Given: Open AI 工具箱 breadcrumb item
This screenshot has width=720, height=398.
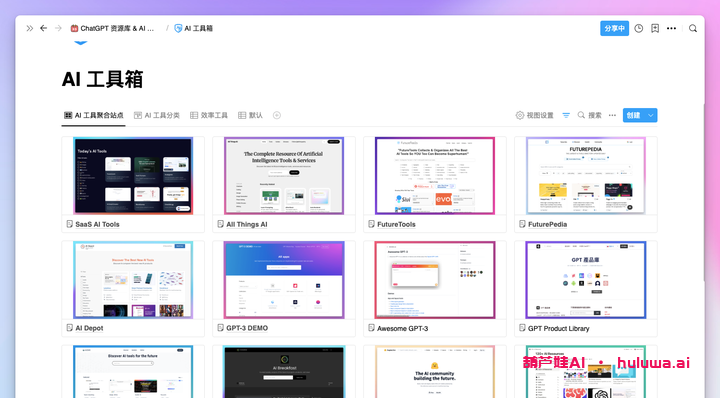Looking at the screenshot, I should click(x=194, y=28).
